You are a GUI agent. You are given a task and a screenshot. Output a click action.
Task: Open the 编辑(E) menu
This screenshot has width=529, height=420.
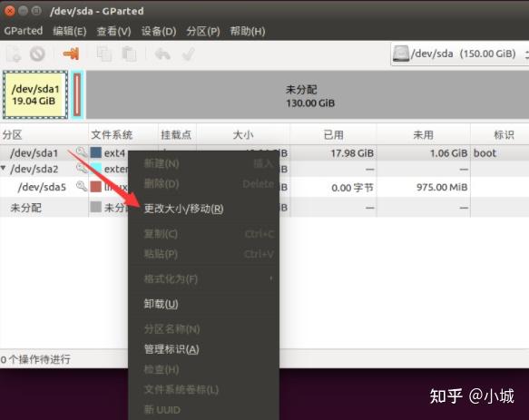70,31
